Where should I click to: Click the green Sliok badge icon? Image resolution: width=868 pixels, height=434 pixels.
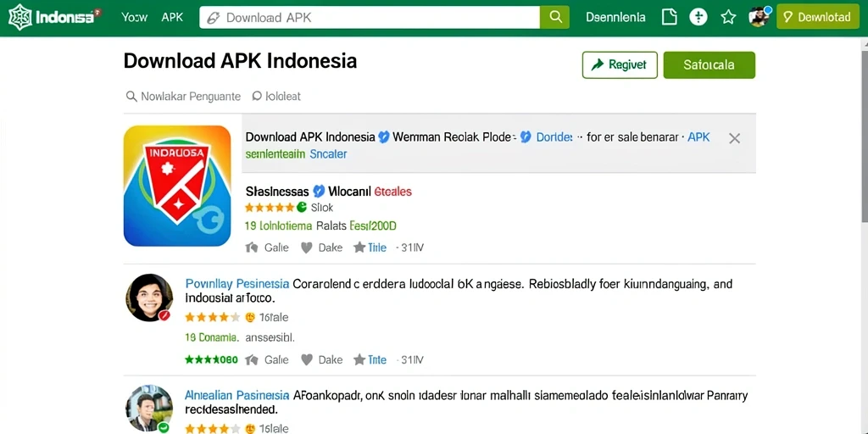302,208
